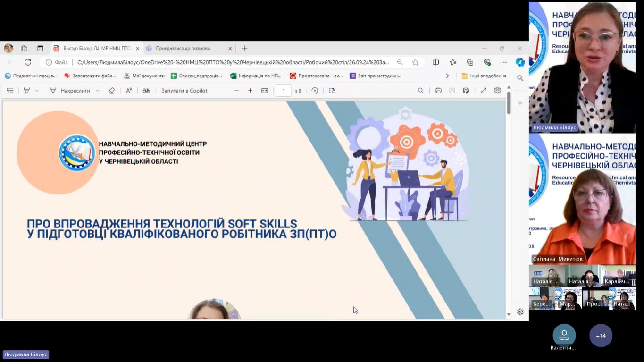This screenshot has height=362, width=644.
Task: Expand the Накреслити draw options arrow
Action: [98, 91]
